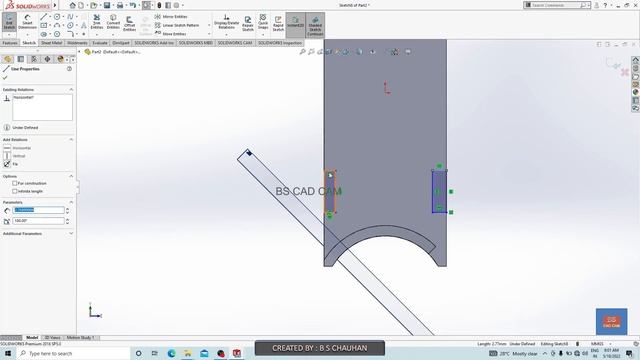The image size is (640, 360).
Task: Expand the Additional Parameters section
Action: click(71, 234)
